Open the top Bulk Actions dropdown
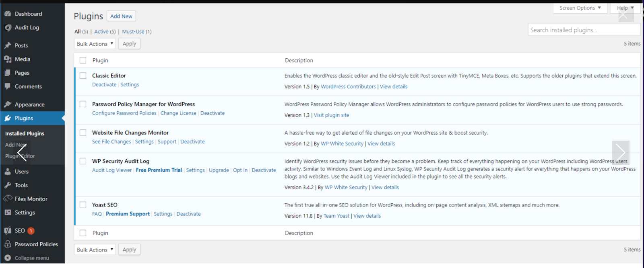 (95, 44)
